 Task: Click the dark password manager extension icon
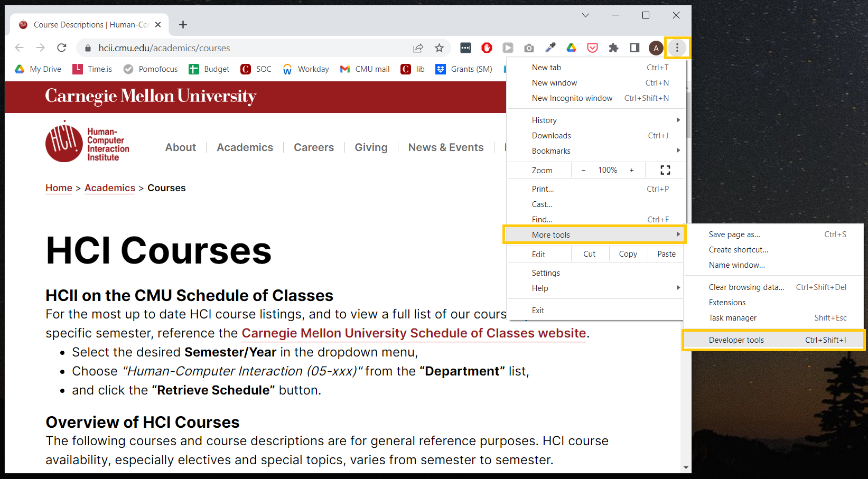click(x=465, y=48)
